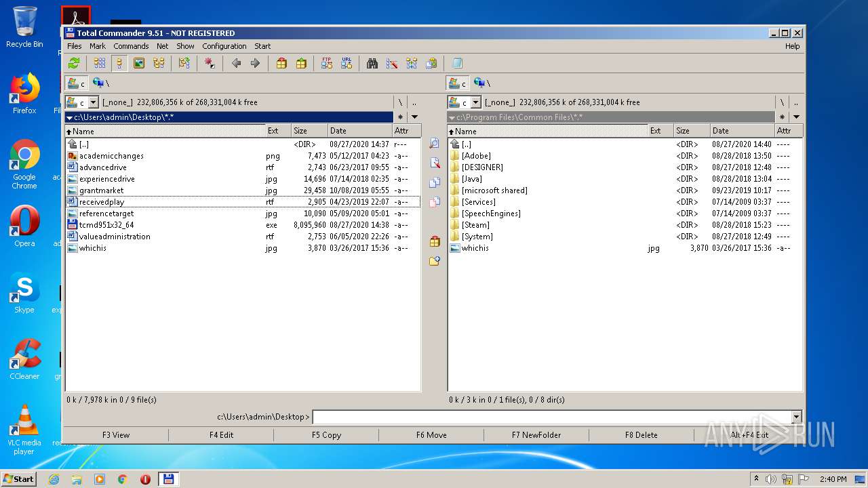Expand the command line history dropdown

tap(796, 417)
